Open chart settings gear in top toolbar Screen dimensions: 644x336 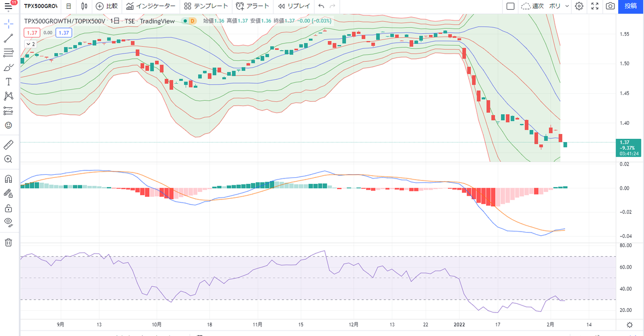click(579, 6)
